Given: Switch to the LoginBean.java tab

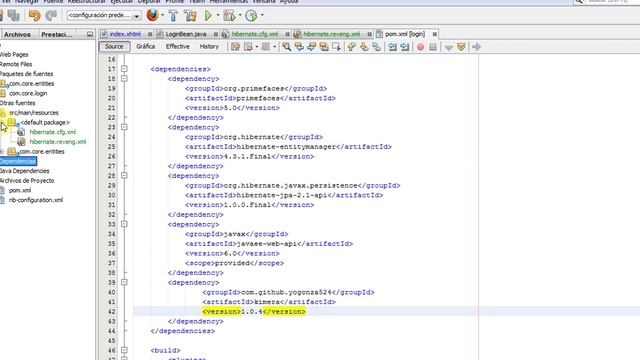Looking at the screenshot, I should pyautogui.click(x=186, y=34).
